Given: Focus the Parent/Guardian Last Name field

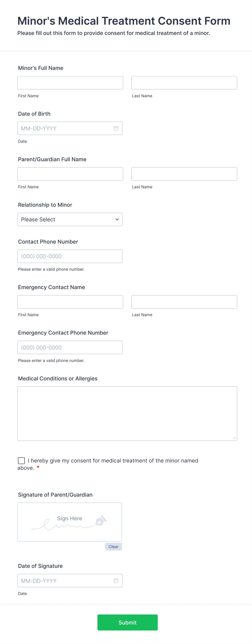Looking at the screenshot, I should [184, 174].
